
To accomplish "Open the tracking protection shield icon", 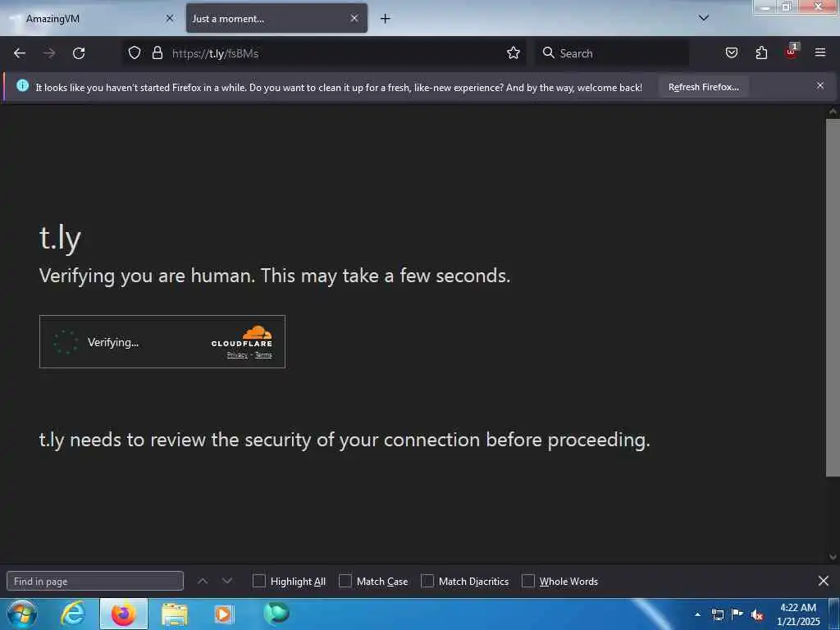I will pyautogui.click(x=135, y=52).
